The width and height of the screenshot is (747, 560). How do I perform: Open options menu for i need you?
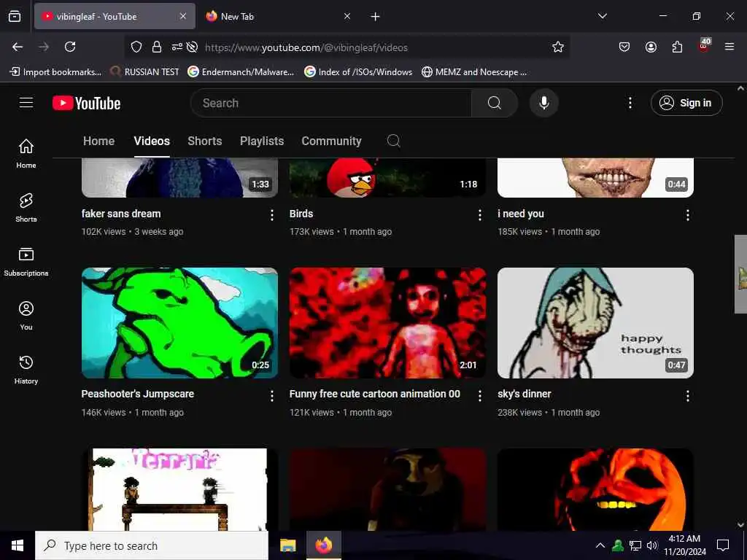tap(687, 215)
